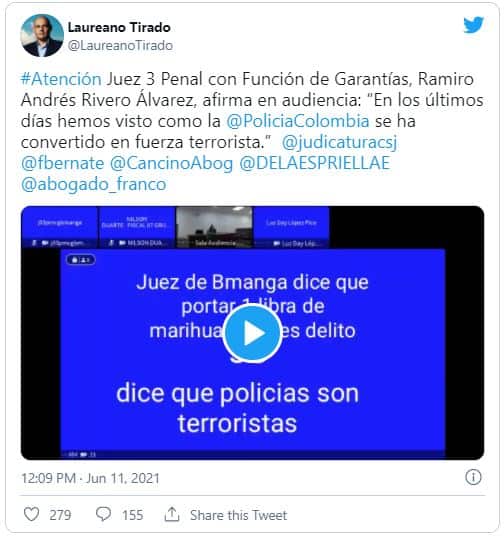Play the embedded tweet video
The image size is (504, 538).
pyautogui.click(x=253, y=333)
